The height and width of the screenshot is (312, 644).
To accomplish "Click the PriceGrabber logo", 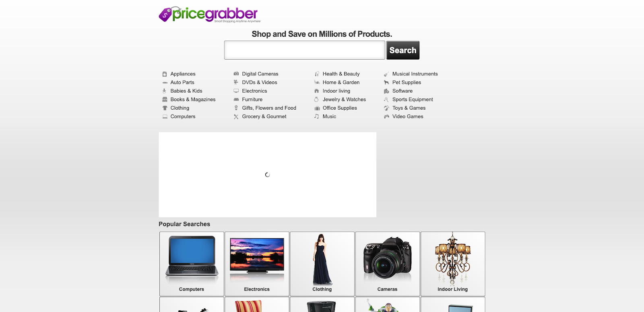I will (x=209, y=14).
